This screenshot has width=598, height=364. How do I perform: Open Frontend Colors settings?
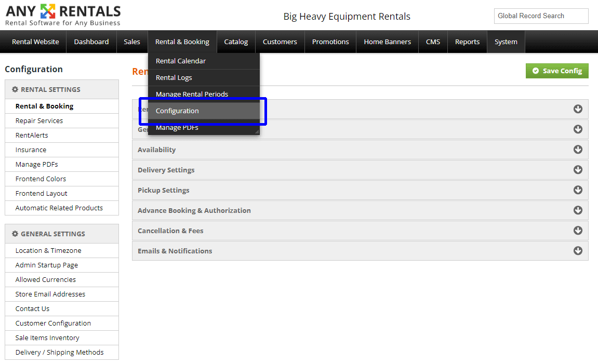click(x=40, y=179)
